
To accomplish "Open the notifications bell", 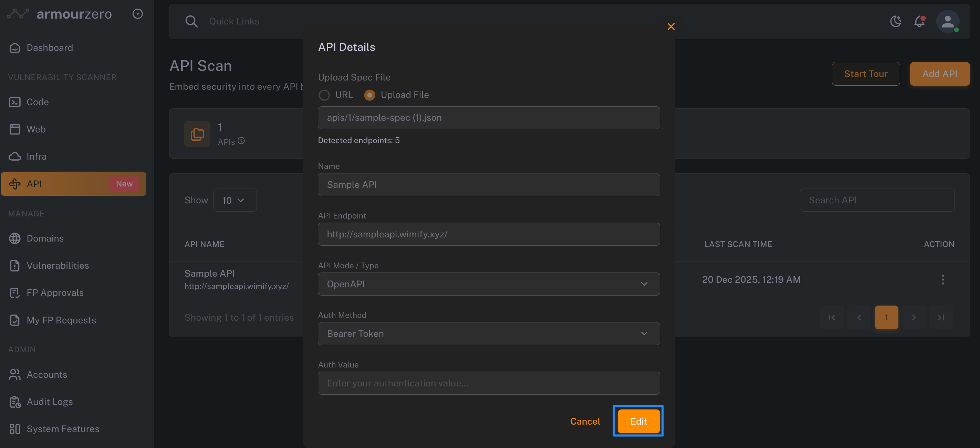I will click(x=919, y=21).
